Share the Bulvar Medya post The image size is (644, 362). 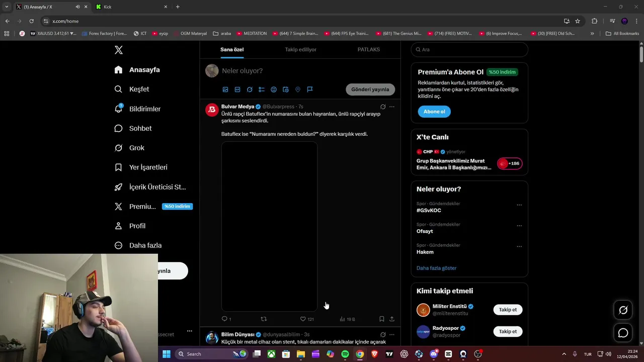point(392,319)
